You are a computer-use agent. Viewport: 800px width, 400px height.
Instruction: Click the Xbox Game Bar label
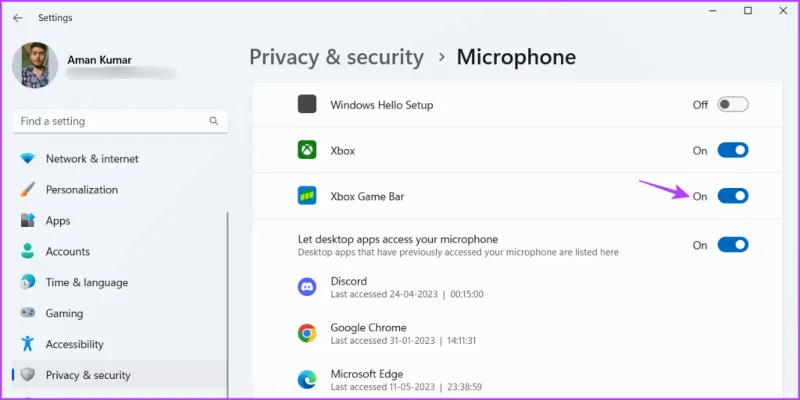367,196
